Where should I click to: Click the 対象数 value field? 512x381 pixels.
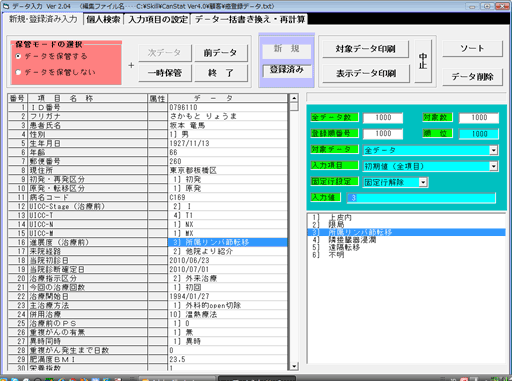[479, 118]
